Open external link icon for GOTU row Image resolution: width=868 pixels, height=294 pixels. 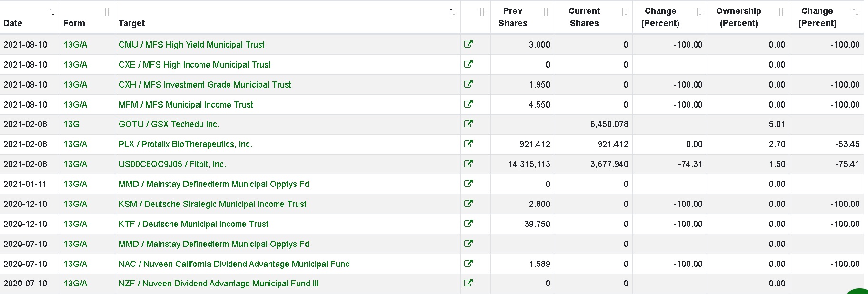point(469,124)
